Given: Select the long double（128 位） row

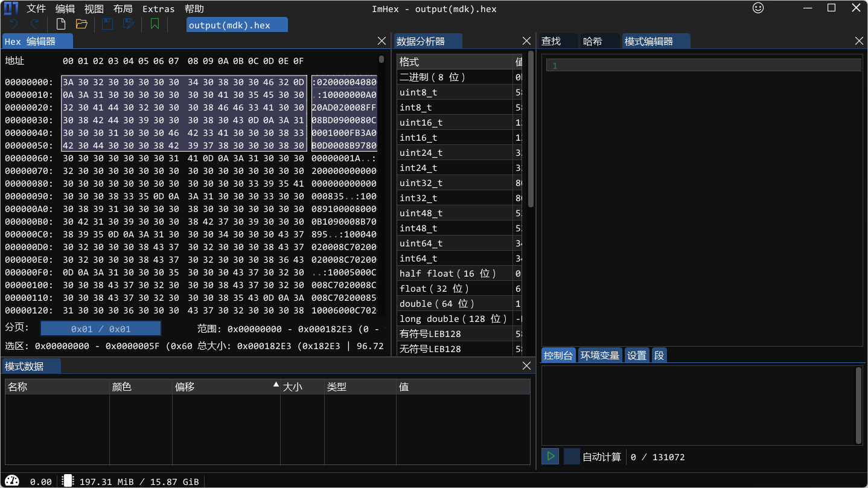Looking at the screenshot, I should coord(460,318).
